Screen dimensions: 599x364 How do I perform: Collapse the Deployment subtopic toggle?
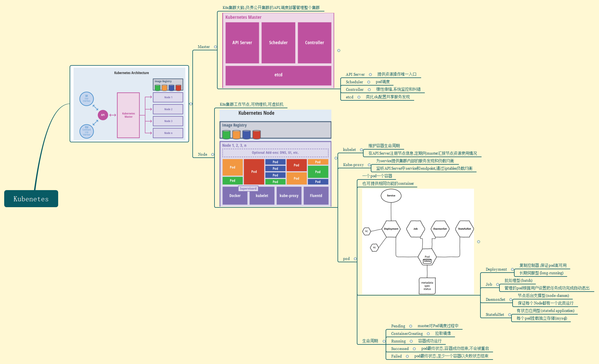pyautogui.click(x=512, y=270)
